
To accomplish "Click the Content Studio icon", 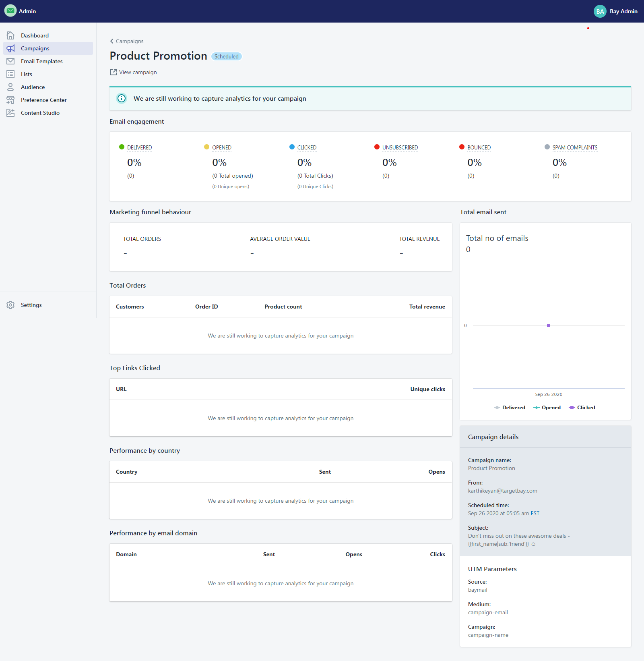I will (10, 113).
